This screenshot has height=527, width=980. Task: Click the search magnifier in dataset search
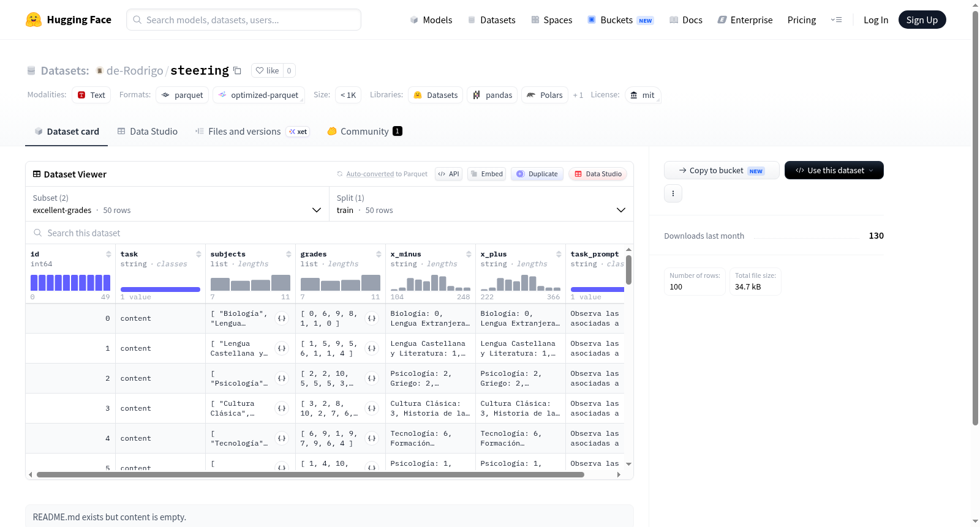38,233
